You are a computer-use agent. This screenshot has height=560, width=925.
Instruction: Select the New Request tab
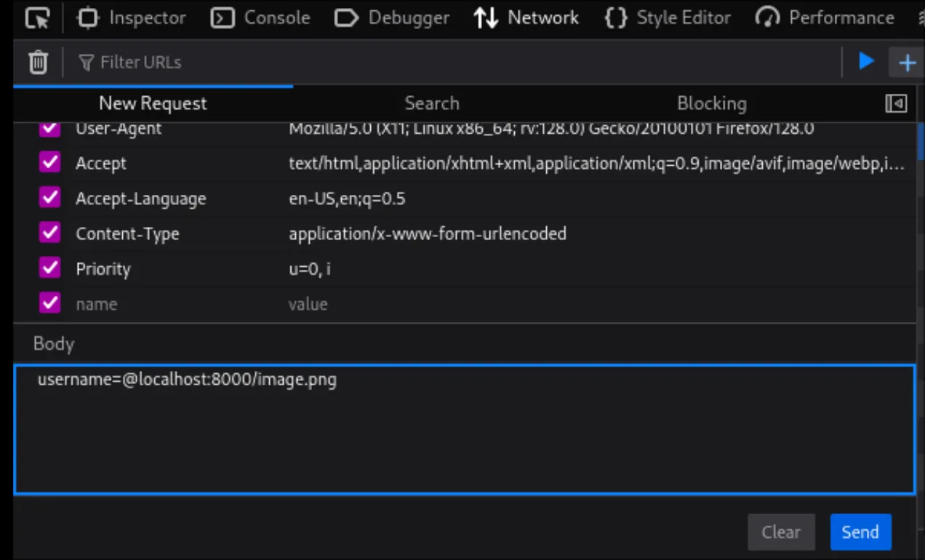[x=153, y=103]
